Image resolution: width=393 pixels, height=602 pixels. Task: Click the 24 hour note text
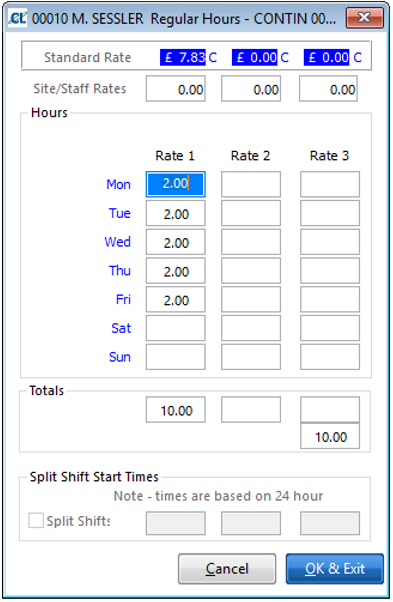(x=218, y=496)
